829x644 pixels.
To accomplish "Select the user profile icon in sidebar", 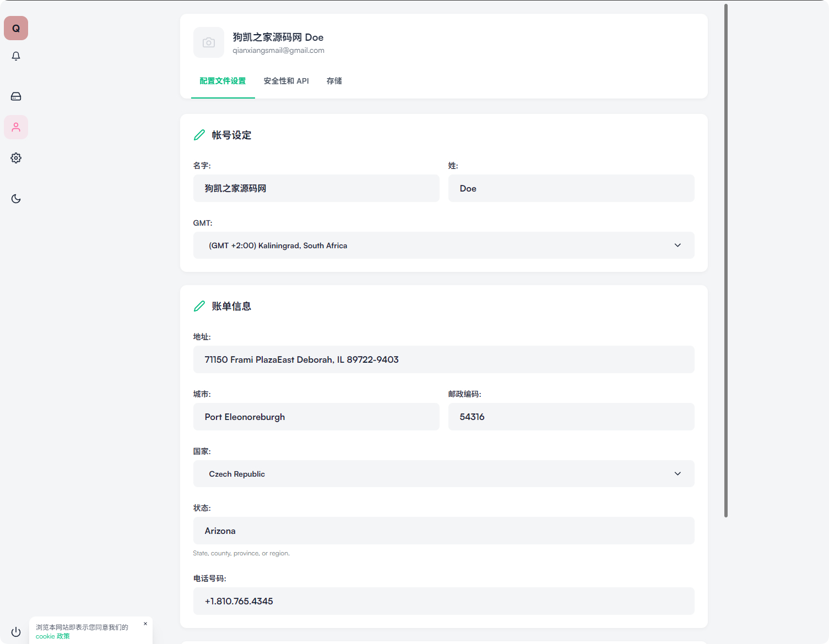I will [16, 127].
